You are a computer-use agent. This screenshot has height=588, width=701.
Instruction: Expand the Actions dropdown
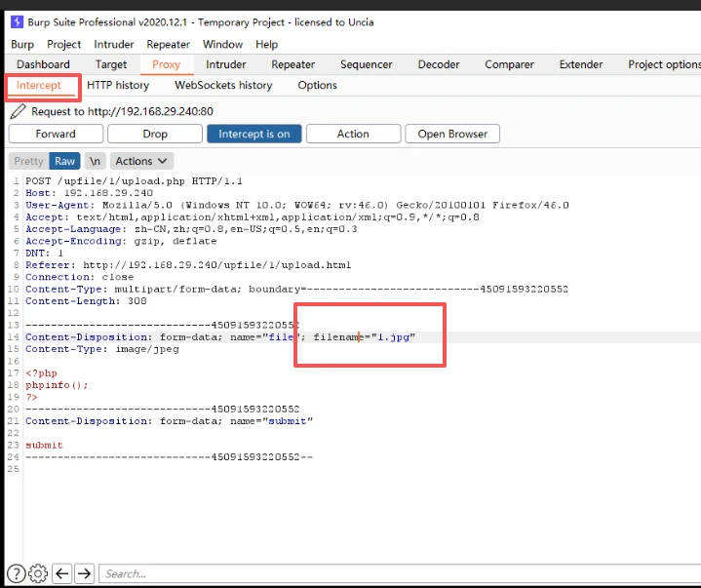tap(141, 161)
